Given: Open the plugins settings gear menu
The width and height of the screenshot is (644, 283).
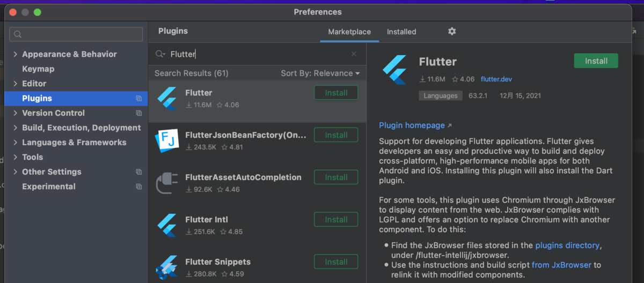Looking at the screenshot, I should [452, 32].
